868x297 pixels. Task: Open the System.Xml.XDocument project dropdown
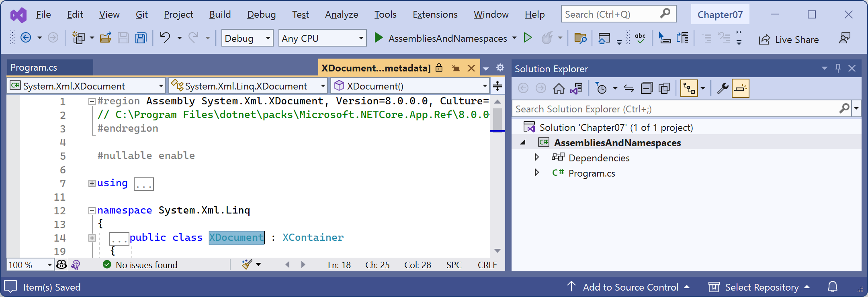[86, 86]
